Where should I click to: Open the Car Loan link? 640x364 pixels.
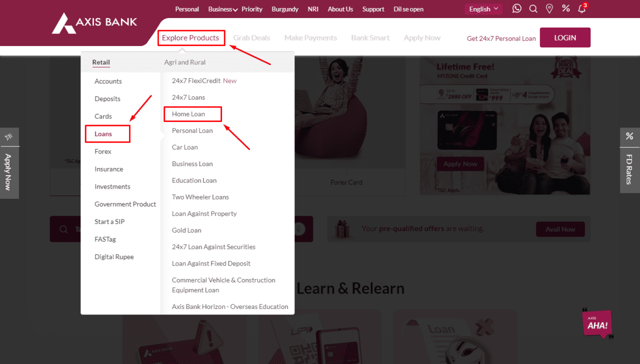(x=185, y=147)
